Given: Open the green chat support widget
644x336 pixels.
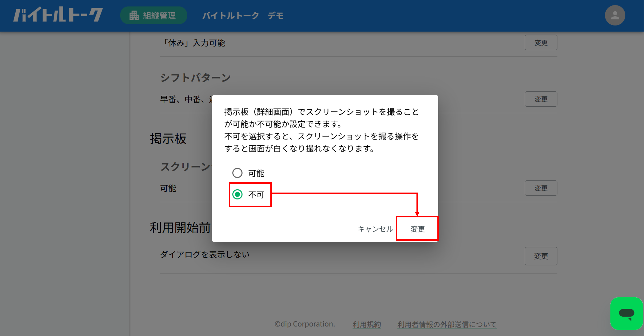Looking at the screenshot, I should point(627,313).
